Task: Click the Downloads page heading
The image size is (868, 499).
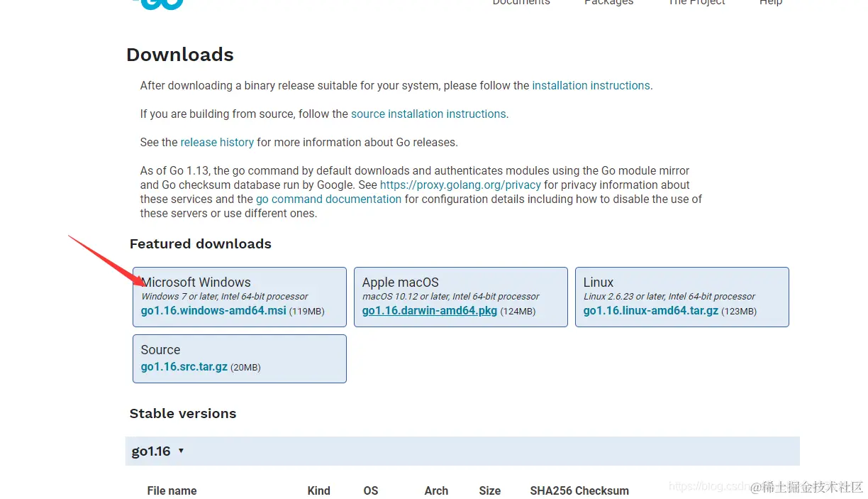Action: (x=180, y=55)
